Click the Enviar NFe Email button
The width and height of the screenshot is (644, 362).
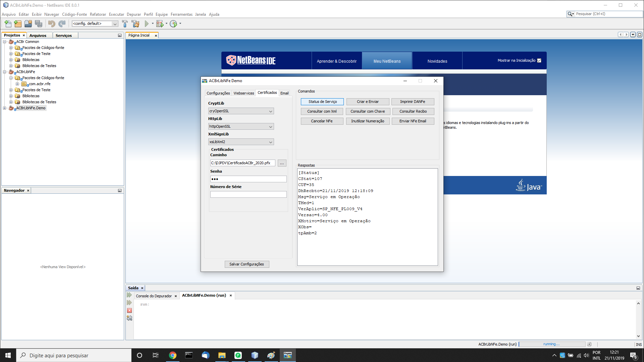pyautogui.click(x=413, y=121)
